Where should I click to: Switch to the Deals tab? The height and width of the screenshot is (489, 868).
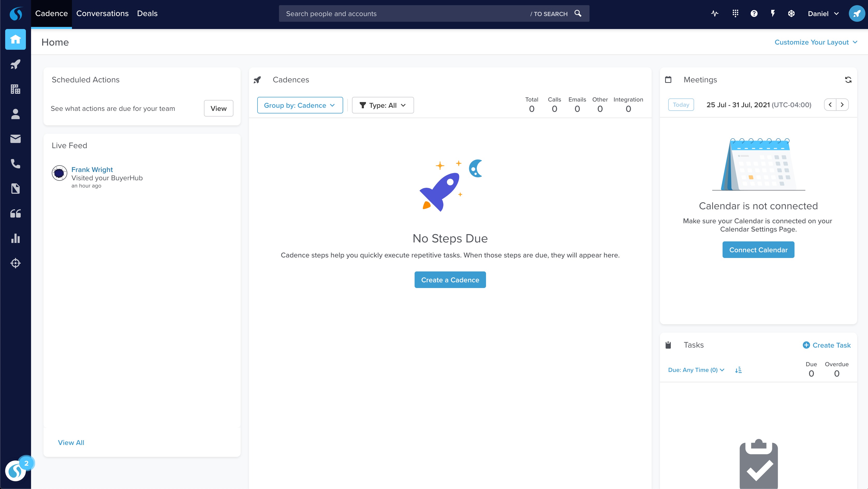[147, 13]
